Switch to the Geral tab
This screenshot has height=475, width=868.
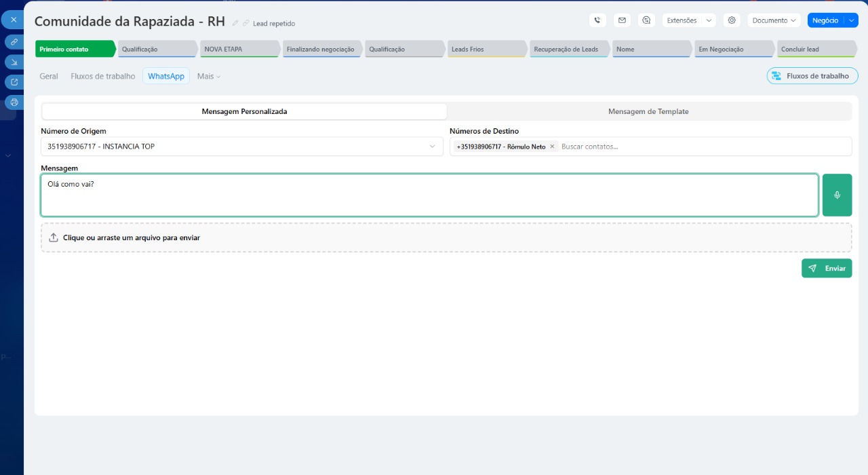pyautogui.click(x=49, y=77)
